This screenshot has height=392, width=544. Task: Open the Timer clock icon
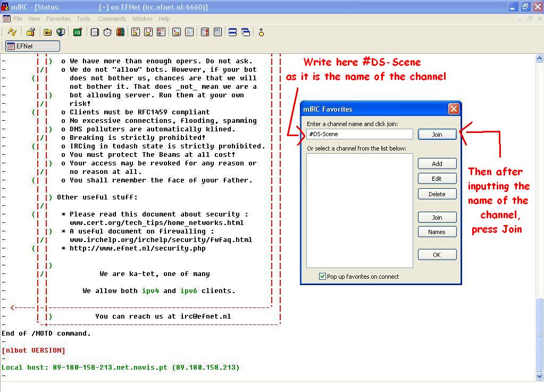coord(107,32)
